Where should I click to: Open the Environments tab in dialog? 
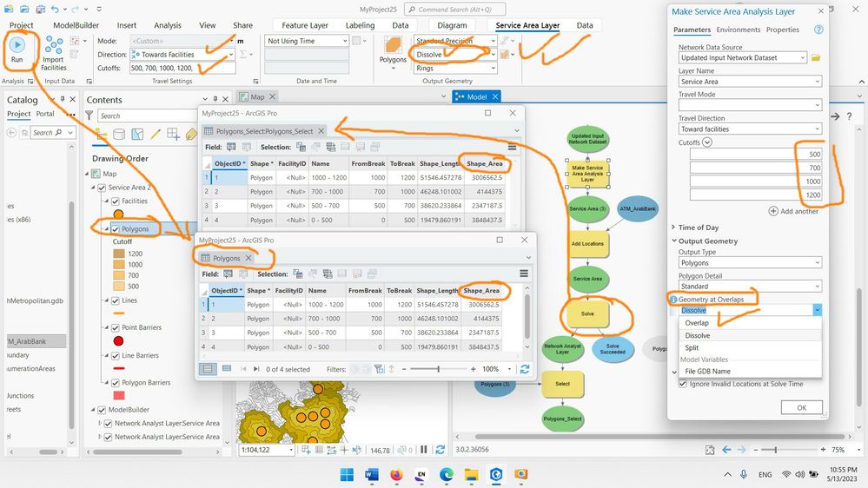pyautogui.click(x=738, y=30)
